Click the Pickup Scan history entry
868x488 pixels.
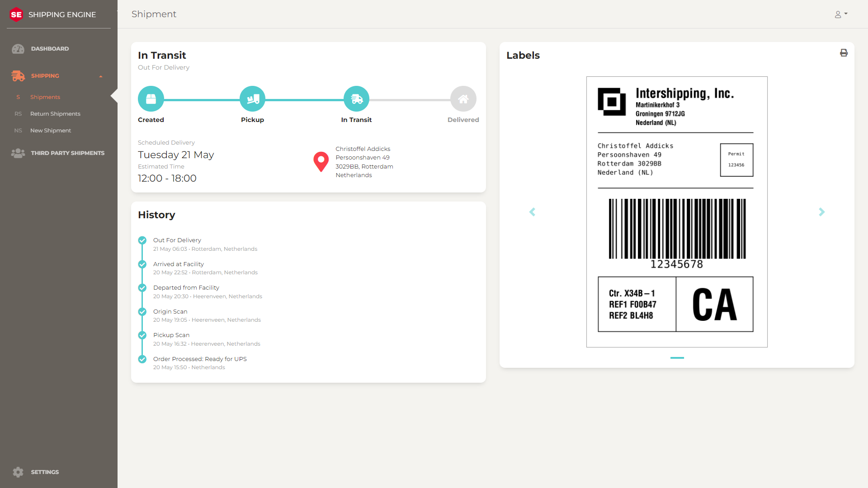point(171,335)
